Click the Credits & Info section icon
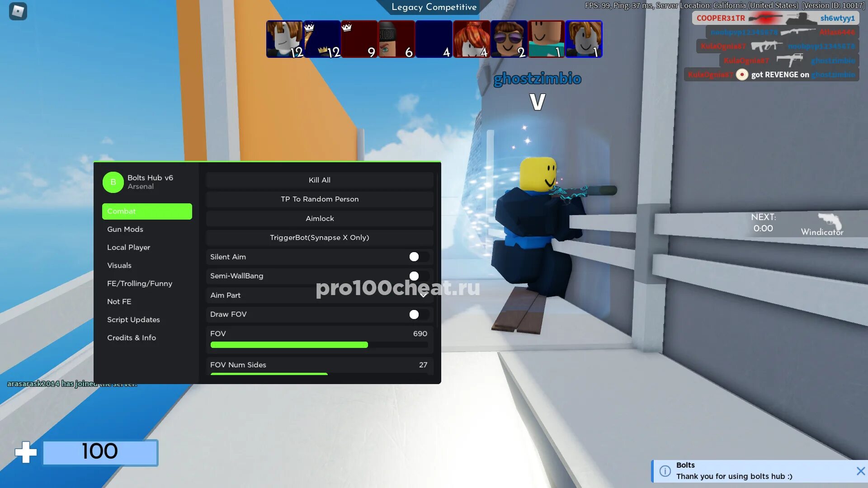Viewport: 868px width, 488px height. pyautogui.click(x=131, y=338)
